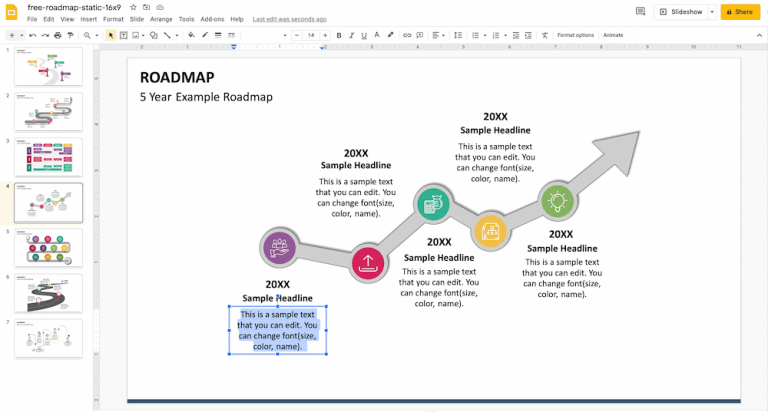The image size is (768, 412).
Task: Click the yellow Share button
Action: pyautogui.click(x=739, y=12)
